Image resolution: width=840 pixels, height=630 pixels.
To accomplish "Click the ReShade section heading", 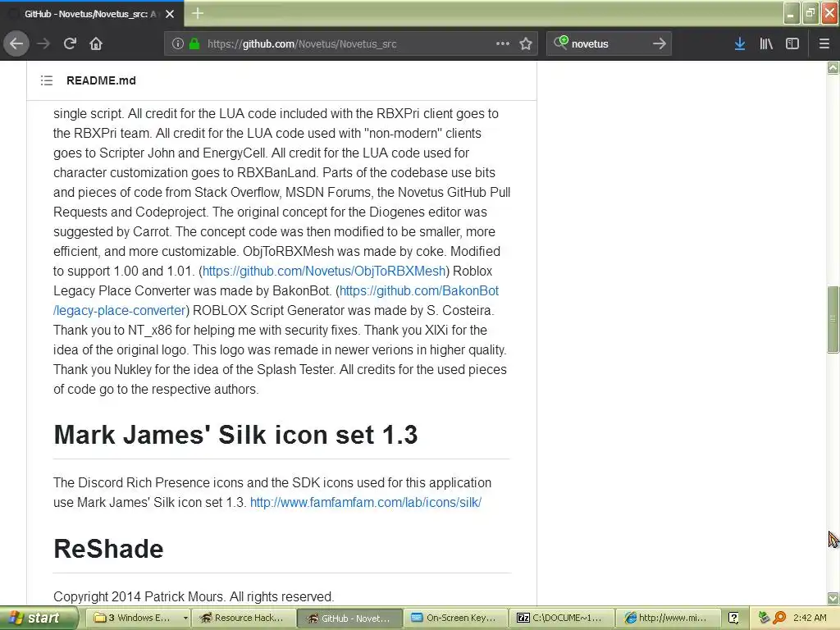I will tap(109, 549).
